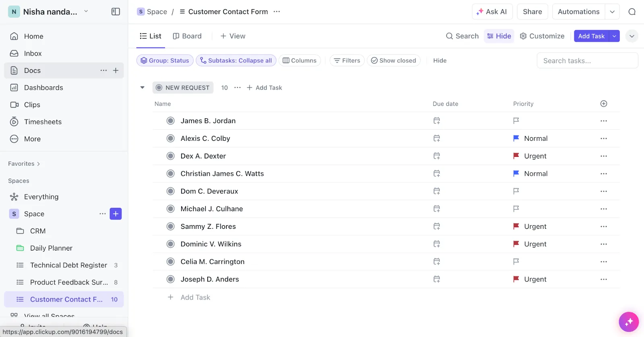Set due date for James B. Jordan
This screenshot has width=644, height=337.
(x=437, y=121)
